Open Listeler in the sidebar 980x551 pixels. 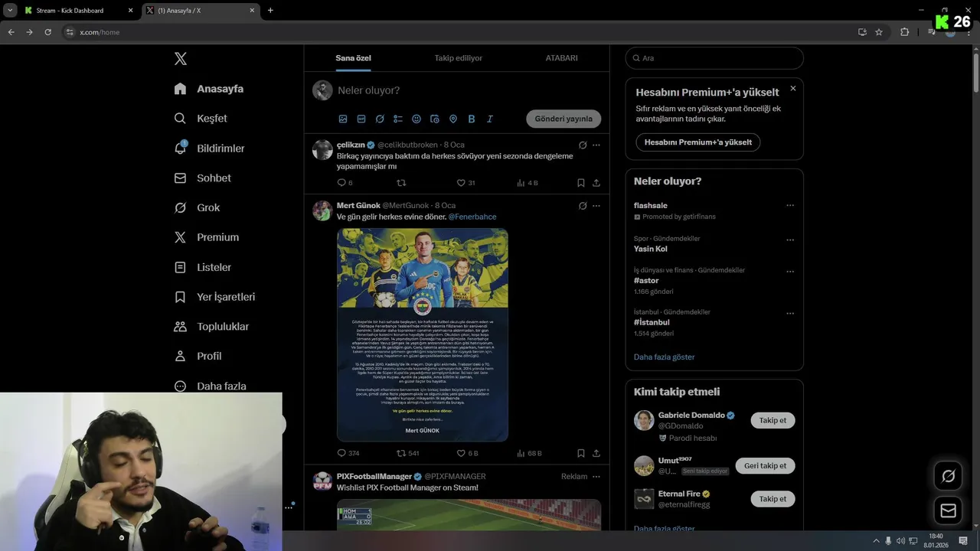tap(203, 267)
